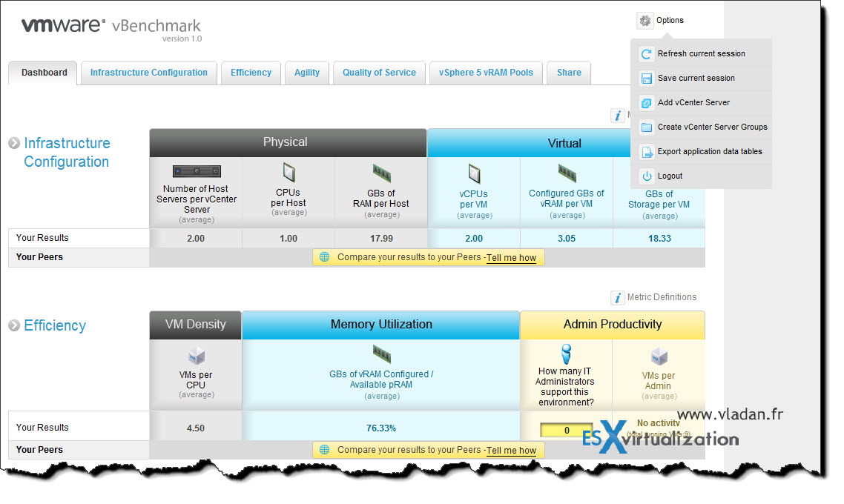The width and height of the screenshot is (844, 504).
Task: Click the 17.99 GBs of RAM value
Action: [381, 238]
